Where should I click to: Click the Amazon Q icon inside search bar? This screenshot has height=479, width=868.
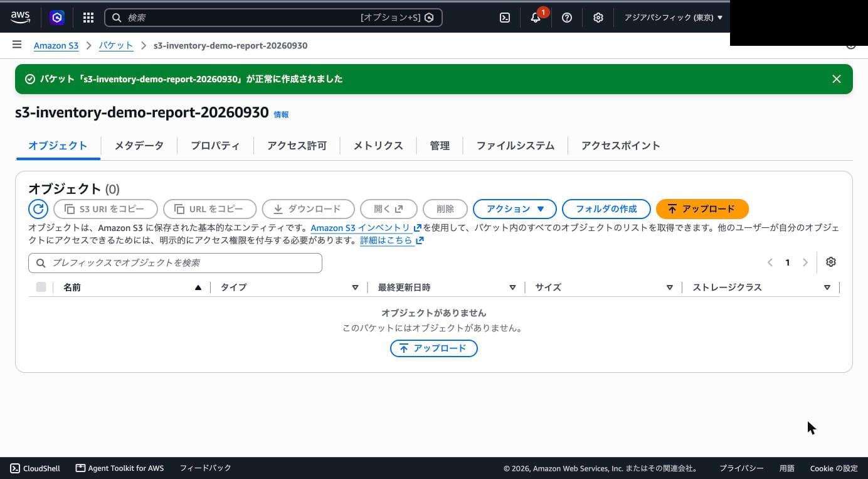tap(430, 18)
